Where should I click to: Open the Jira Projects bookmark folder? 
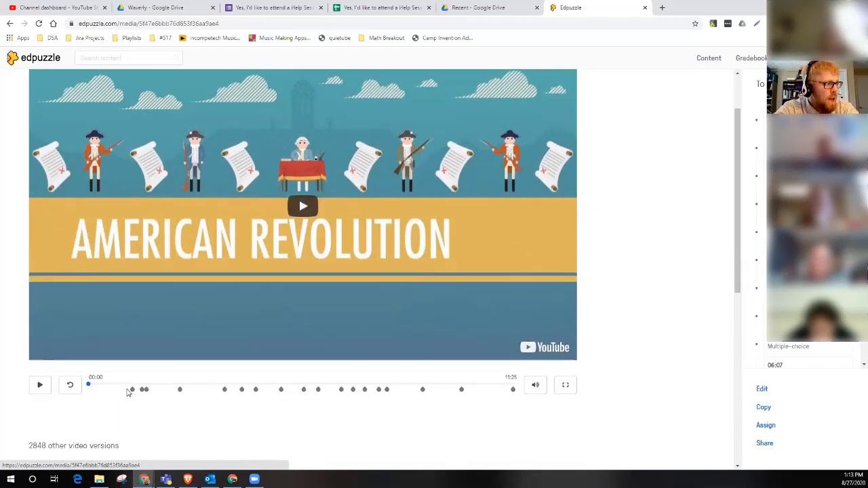pos(85,38)
